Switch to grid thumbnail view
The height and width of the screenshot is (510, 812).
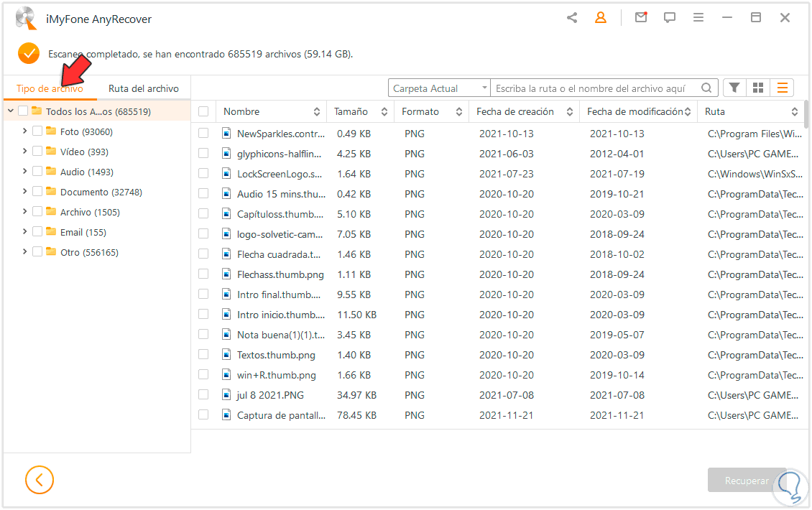click(x=758, y=88)
